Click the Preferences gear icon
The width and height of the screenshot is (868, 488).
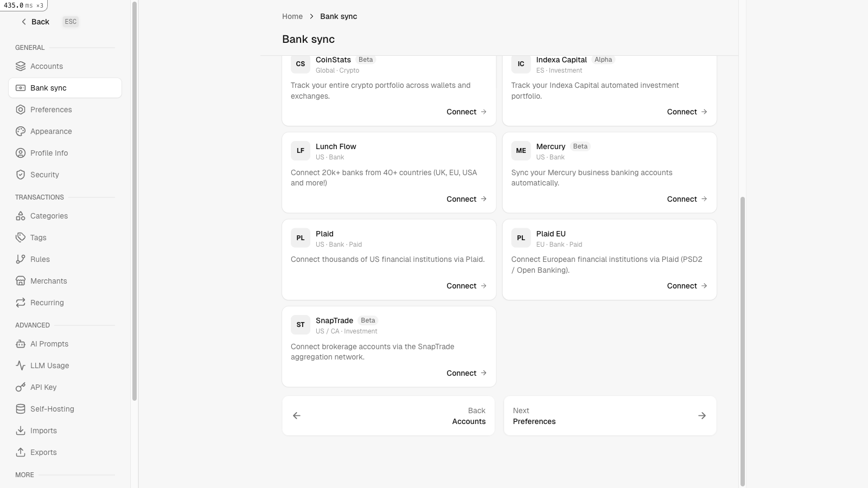(21, 110)
